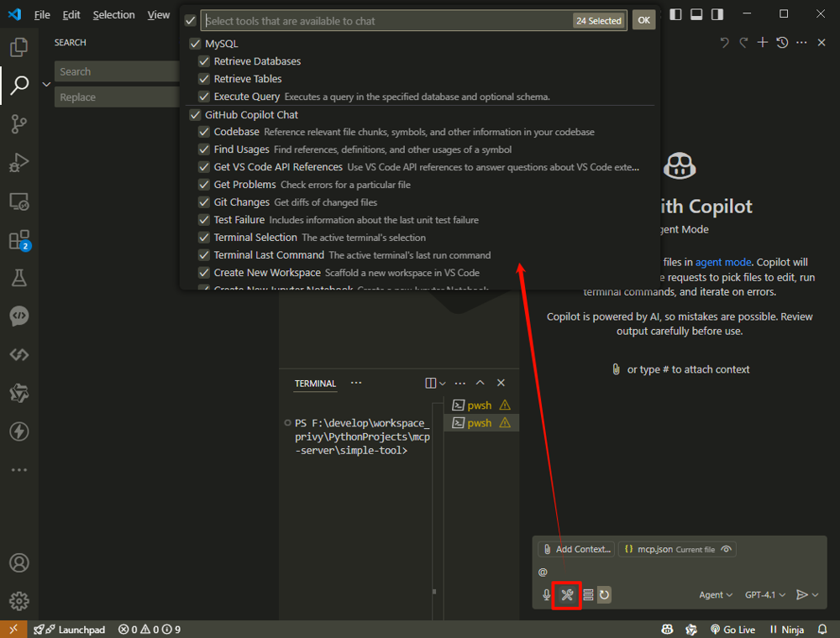Open the Selection menu
This screenshot has width=840, height=638.
click(x=113, y=15)
